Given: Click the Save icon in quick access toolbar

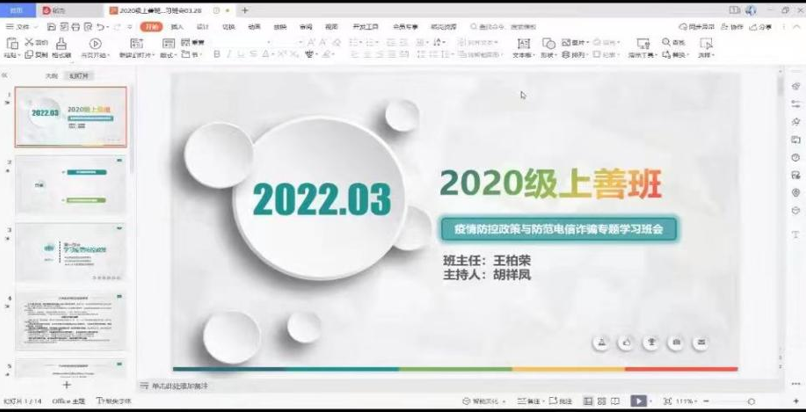Looking at the screenshot, I should (x=54, y=27).
